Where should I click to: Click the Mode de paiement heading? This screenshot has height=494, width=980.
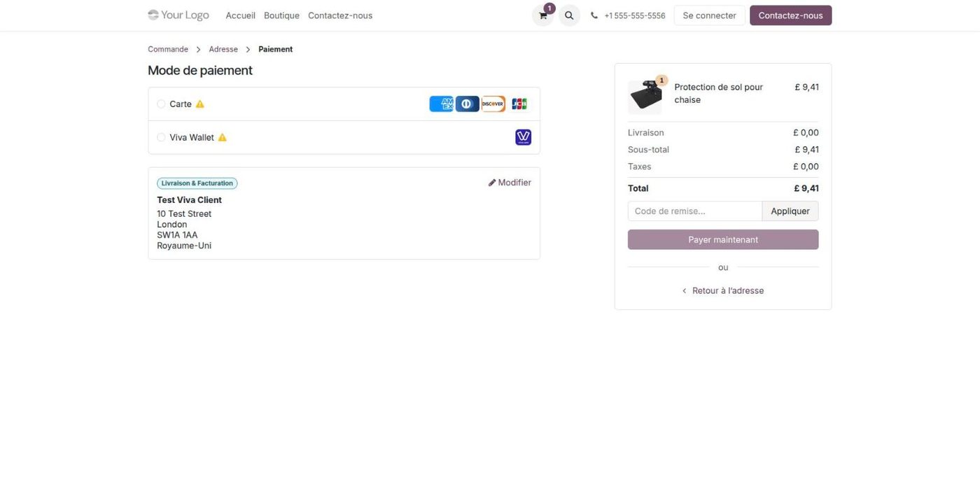(200, 71)
